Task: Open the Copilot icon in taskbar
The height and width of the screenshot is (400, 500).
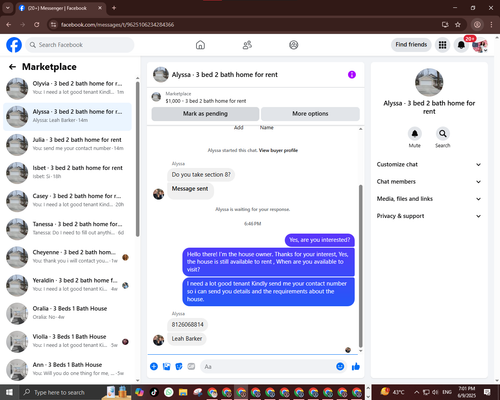Action: click(x=139, y=392)
